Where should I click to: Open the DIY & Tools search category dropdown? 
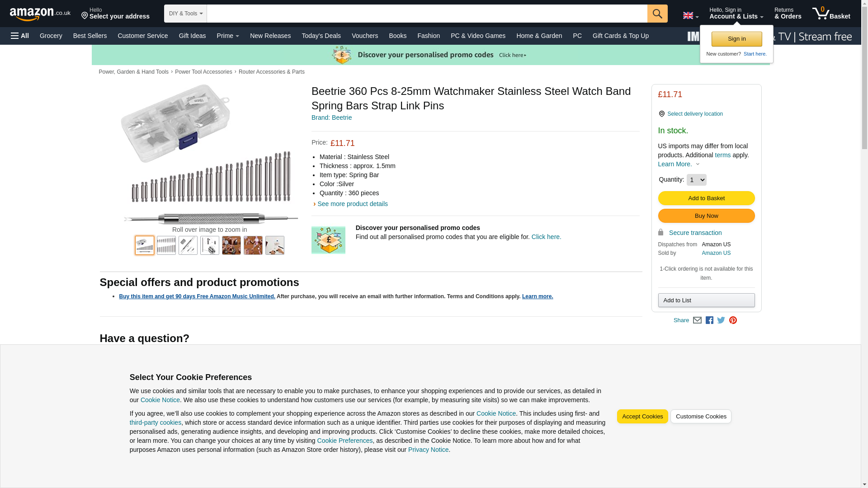(x=185, y=14)
